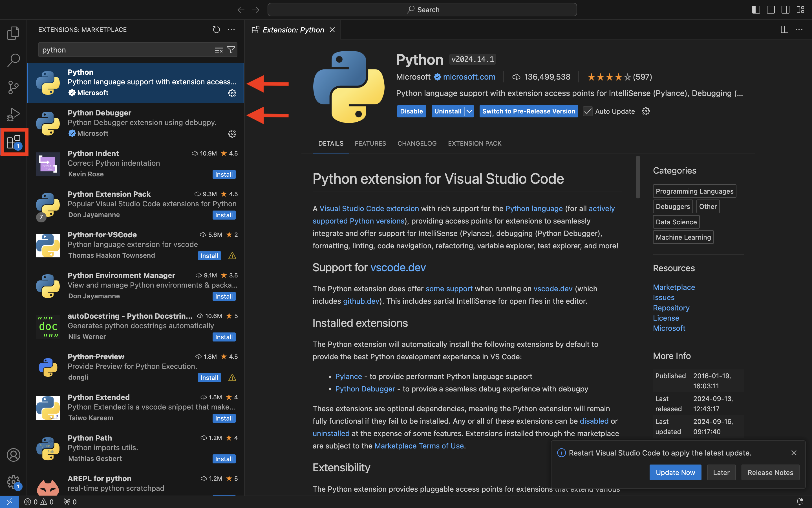This screenshot has width=812, height=508.
Task: Split the editor to the right
Action: click(784, 30)
